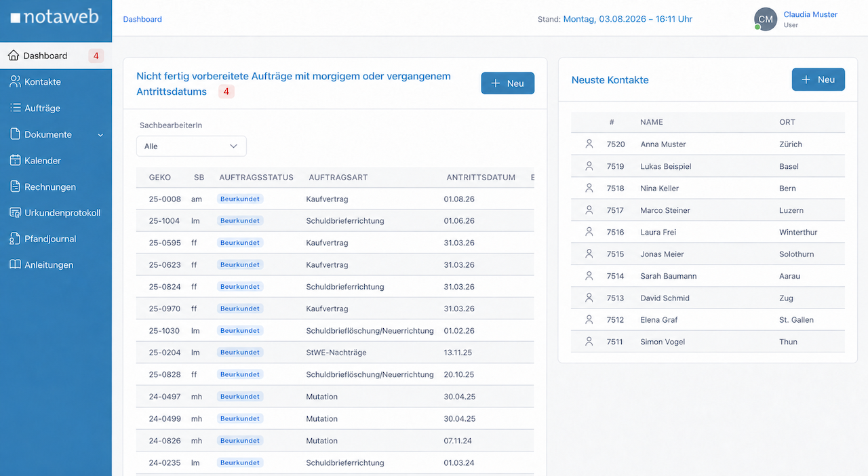Screen dimensions: 868x476
Task: Click Beurkundet badge in row 25-0595
Action: (240, 243)
